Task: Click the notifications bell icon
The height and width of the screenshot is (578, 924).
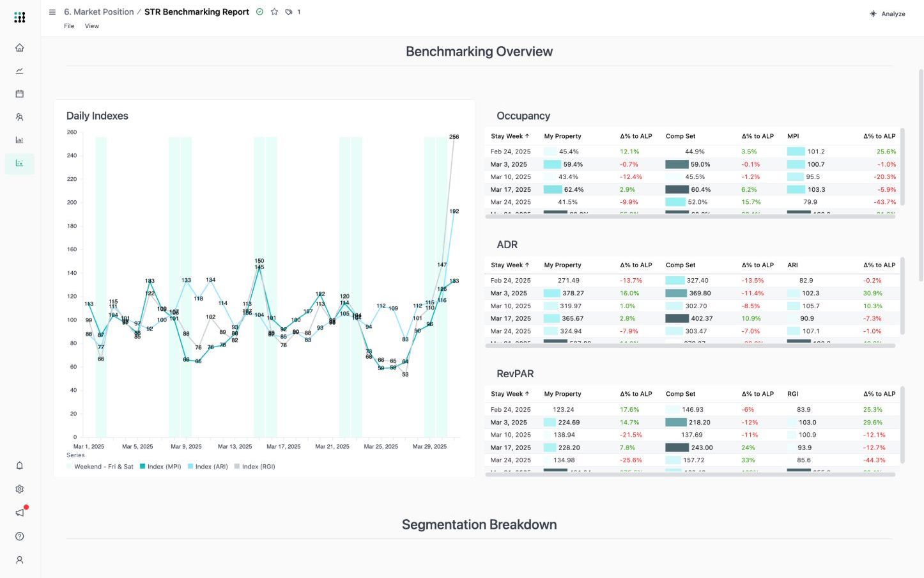Action: click(20, 465)
